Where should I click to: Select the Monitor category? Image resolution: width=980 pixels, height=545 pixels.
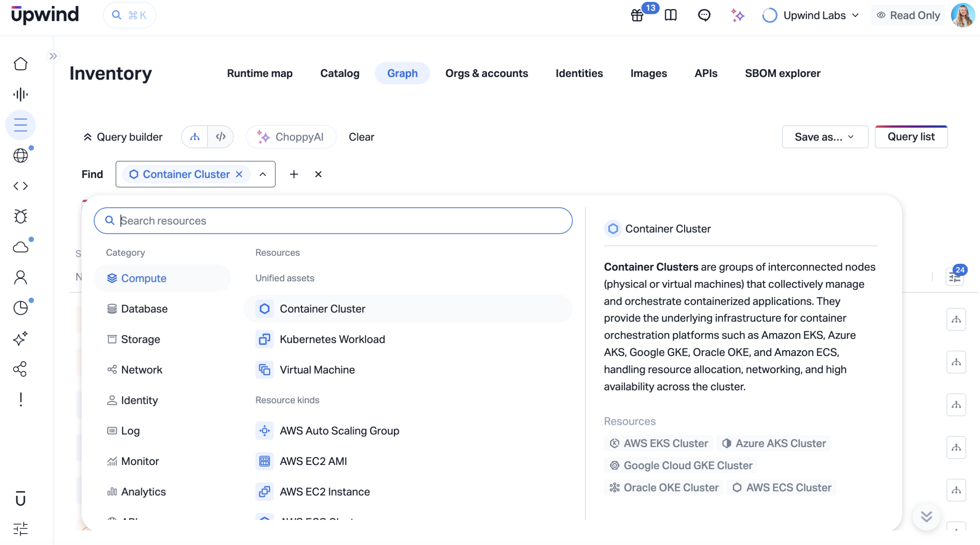pos(162,461)
